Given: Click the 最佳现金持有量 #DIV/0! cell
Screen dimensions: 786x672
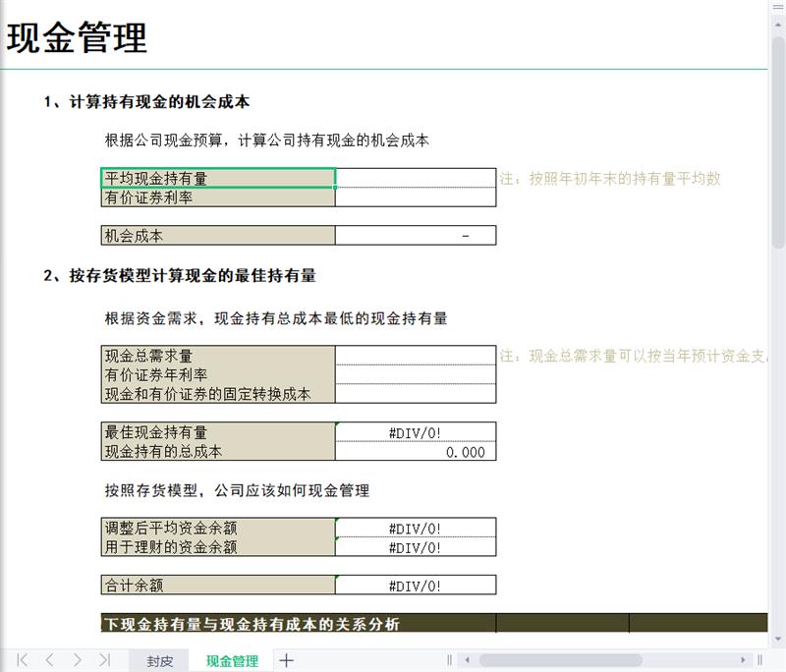Looking at the screenshot, I should (416, 432).
